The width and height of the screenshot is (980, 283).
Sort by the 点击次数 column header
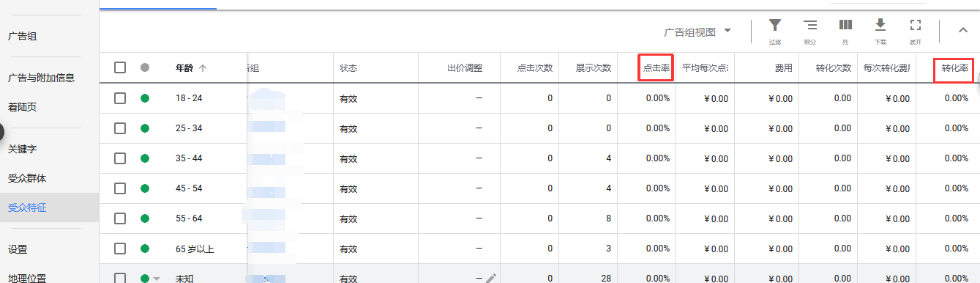pyautogui.click(x=535, y=68)
